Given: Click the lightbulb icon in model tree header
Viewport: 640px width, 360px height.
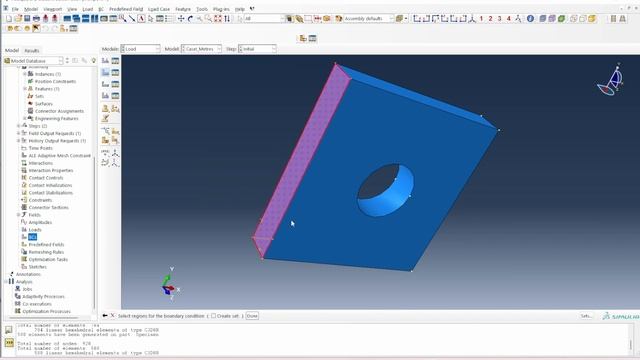Looking at the screenshot, I should coord(93,60).
